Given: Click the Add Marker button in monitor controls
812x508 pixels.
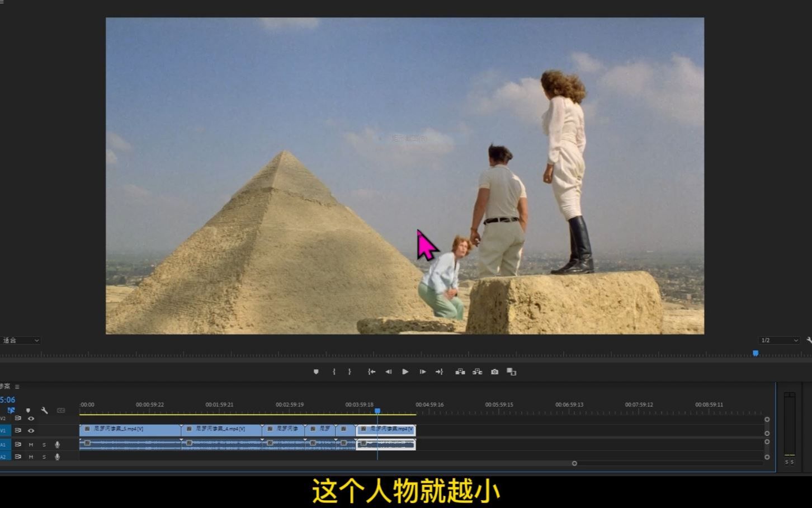Looking at the screenshot, I should [x=316, y=371].
